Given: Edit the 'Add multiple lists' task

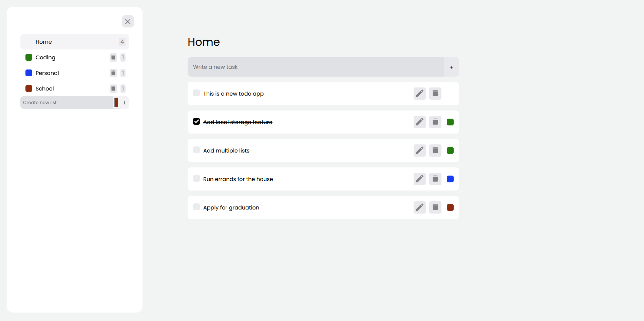Looking at the screenshot, I should 420,151.
